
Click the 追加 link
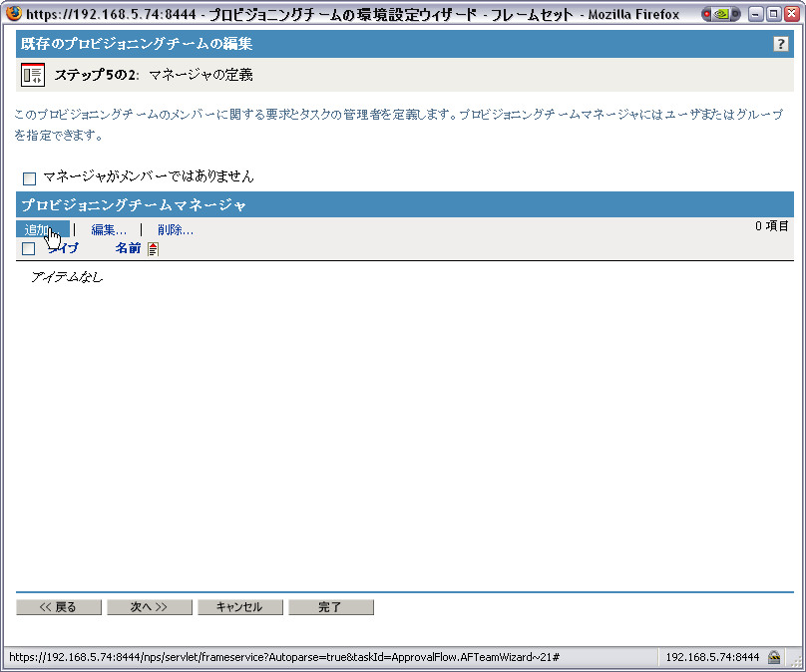tap(43, 229)
